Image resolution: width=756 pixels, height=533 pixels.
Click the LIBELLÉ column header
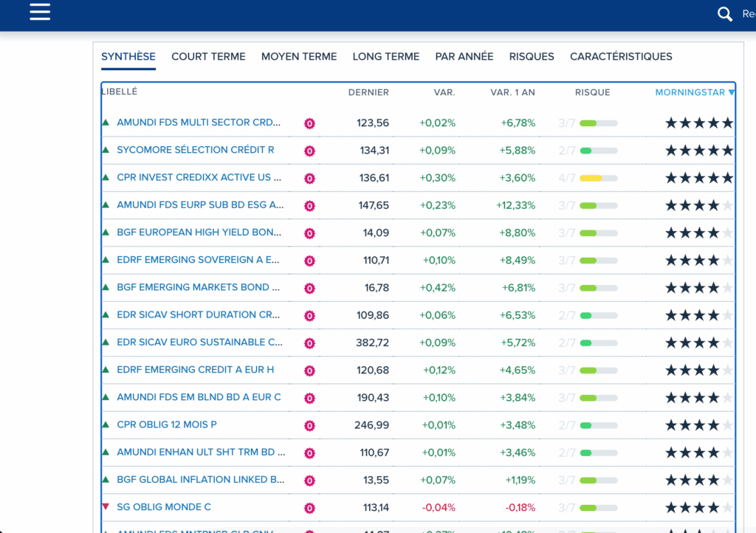[120, 92]
